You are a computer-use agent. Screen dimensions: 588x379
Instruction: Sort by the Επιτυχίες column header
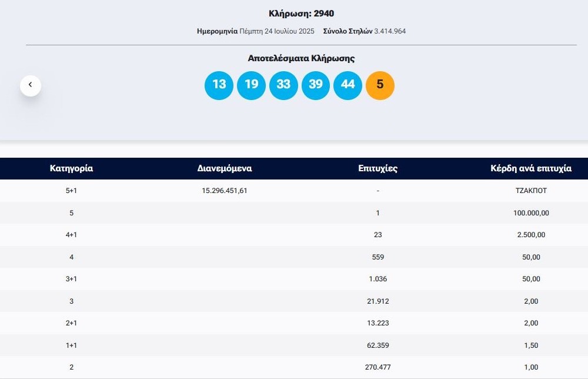coord(377,168)
